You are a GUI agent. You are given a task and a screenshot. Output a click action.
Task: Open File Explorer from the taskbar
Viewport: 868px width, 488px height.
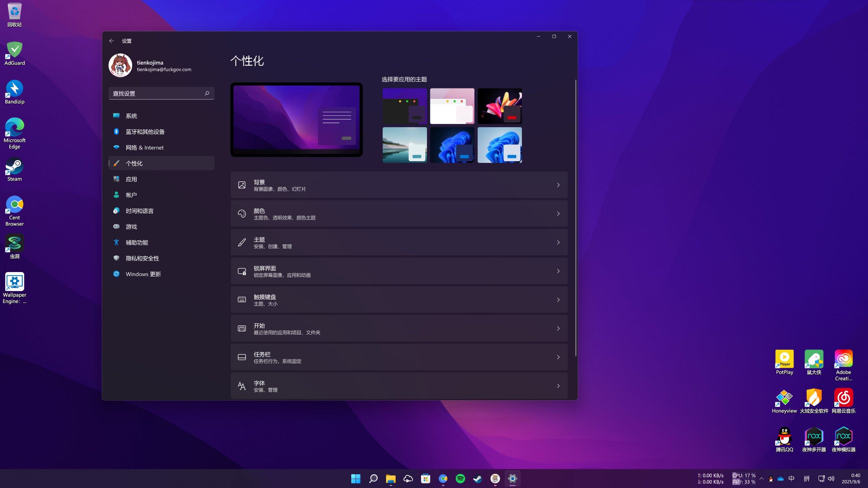(x=391, y=479)
